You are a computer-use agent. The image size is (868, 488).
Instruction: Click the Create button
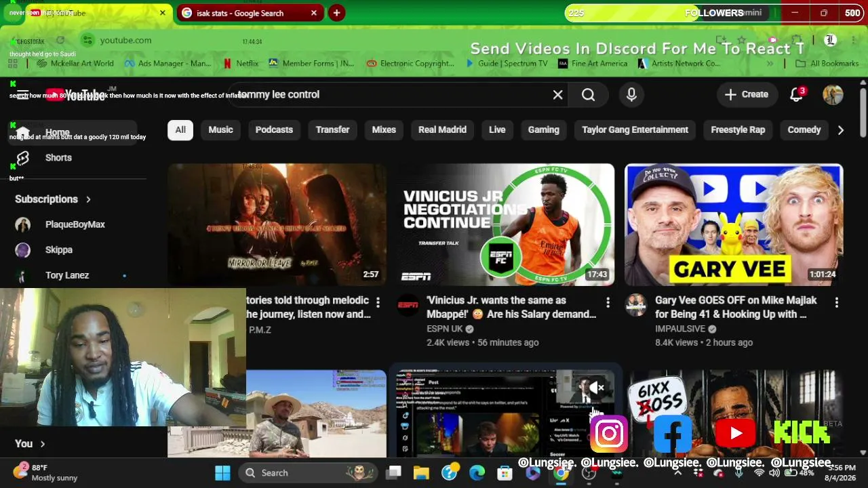pyautogui.click(x=747, y=95)
